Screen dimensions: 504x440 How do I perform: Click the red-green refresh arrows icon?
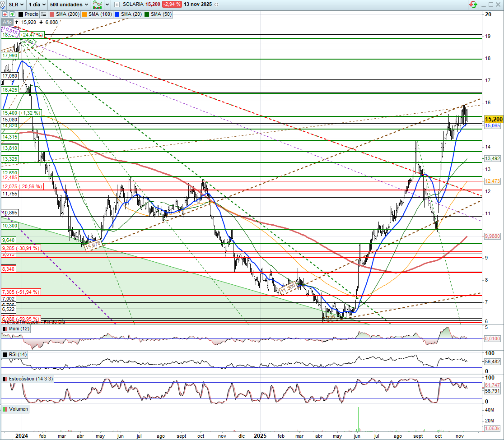pos(473,5)
